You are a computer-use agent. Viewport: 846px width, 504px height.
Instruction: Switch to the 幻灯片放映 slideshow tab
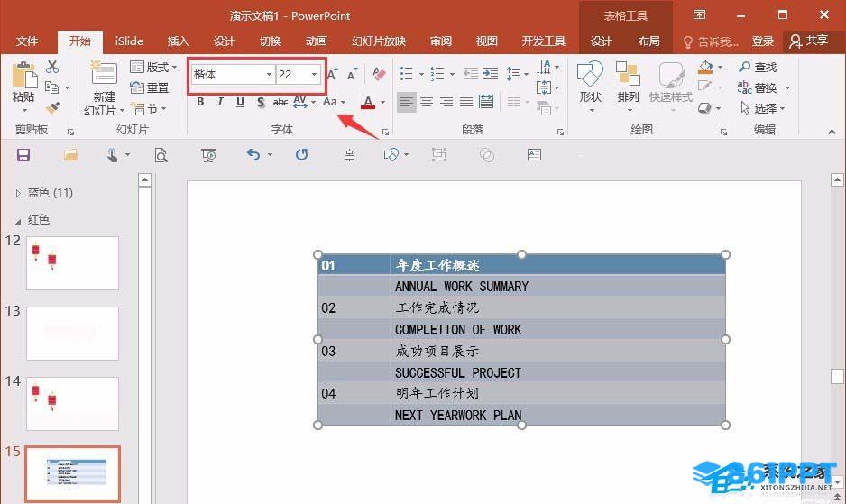[x=378, y=41]
